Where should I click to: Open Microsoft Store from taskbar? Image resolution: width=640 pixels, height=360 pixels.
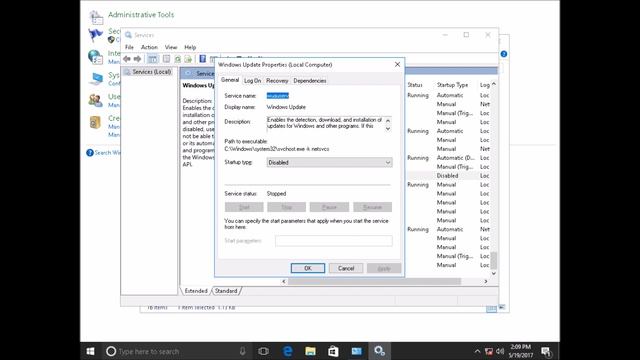click(333, 351)
